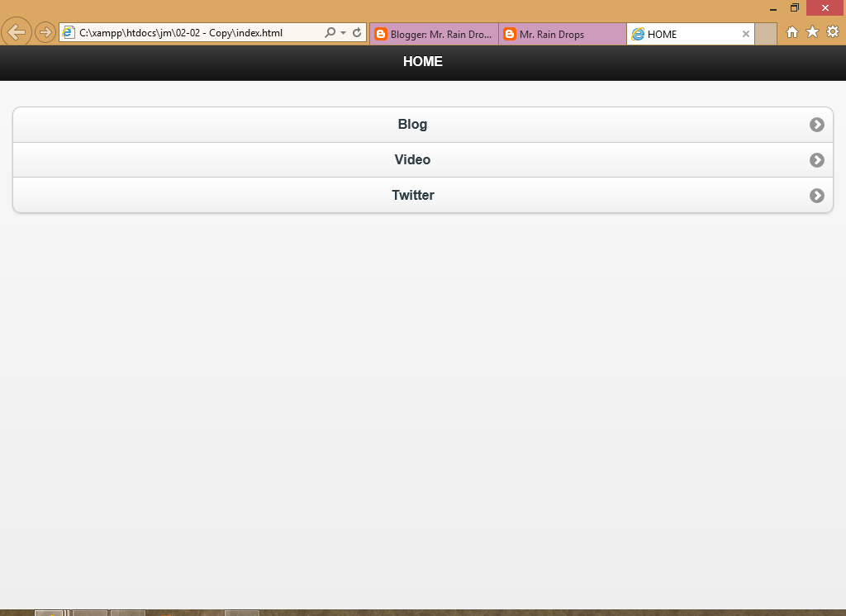Open the address bar dropdown arrow
This screenshot has width=846, height=616.
(343, 33)
